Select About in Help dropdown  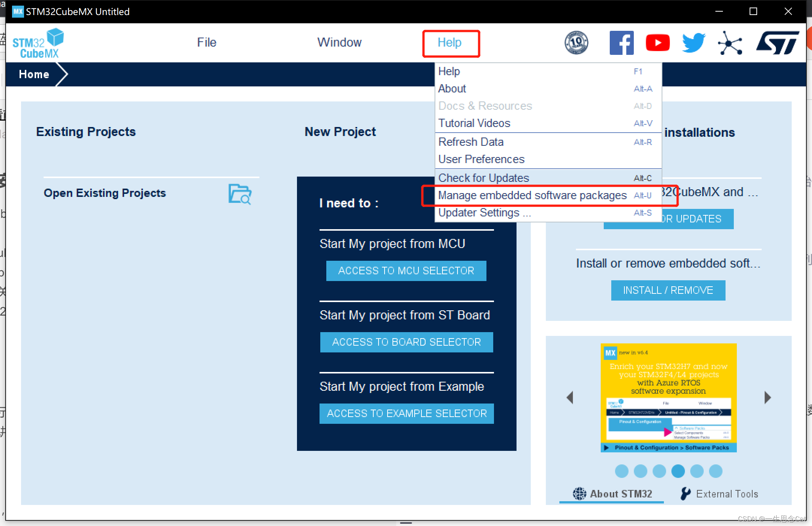tap(548, 89)
